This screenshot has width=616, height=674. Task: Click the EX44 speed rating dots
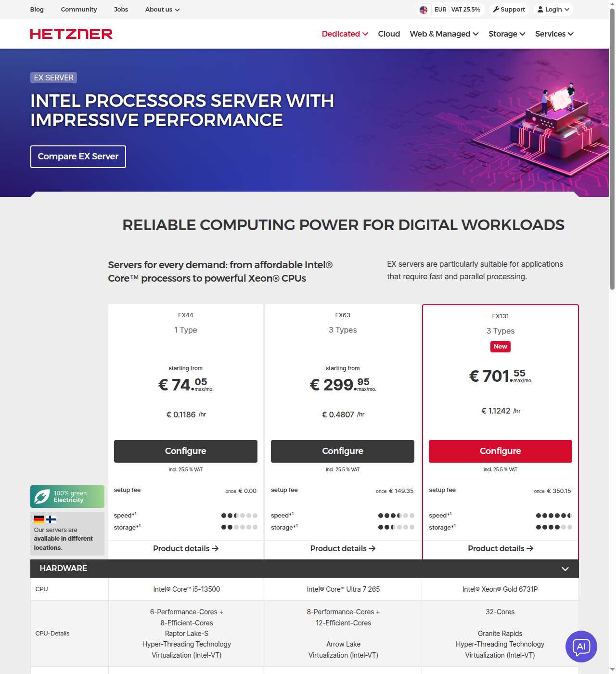tap(239, 516)
